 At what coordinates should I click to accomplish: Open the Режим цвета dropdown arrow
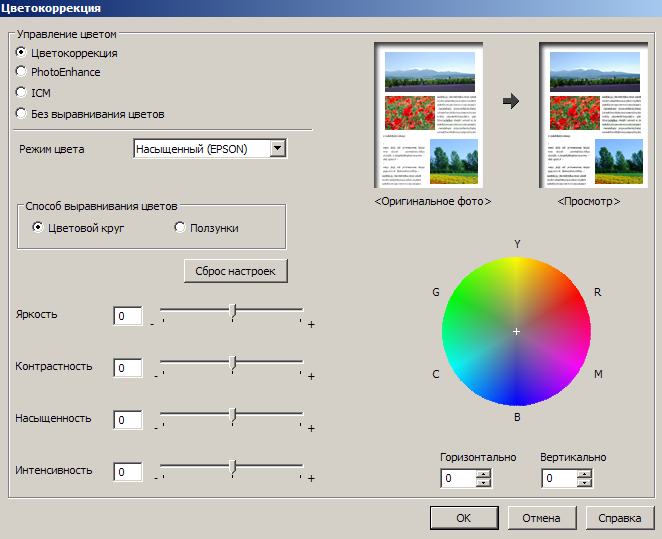coord(278,149)
